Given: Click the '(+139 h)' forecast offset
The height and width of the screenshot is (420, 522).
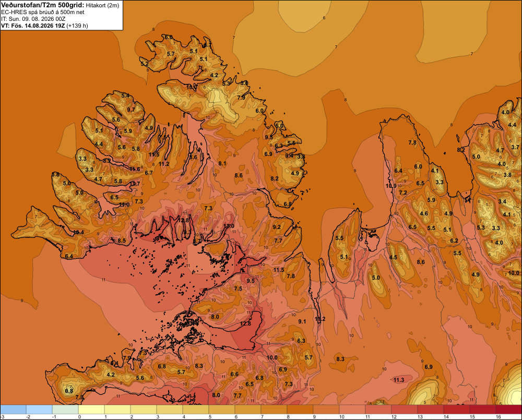Looking at the screenshot, I should click(77, 26).
